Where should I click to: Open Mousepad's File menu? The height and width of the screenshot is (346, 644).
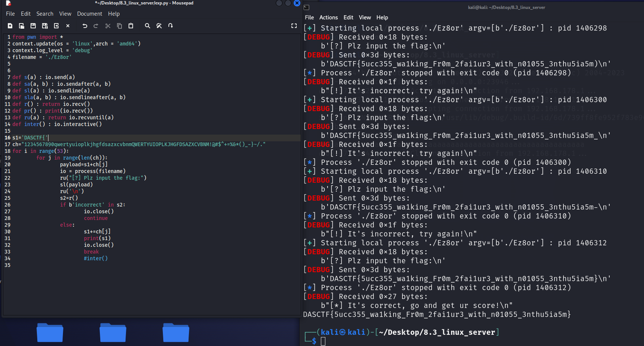(x=10, y=14)
